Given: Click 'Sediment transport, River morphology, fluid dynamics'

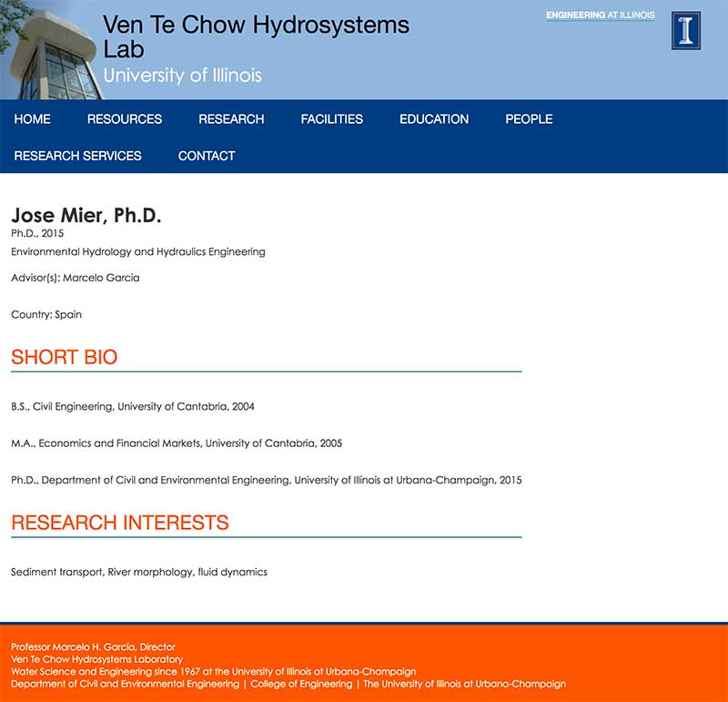Looking at the screenshot, I should 139,572.
